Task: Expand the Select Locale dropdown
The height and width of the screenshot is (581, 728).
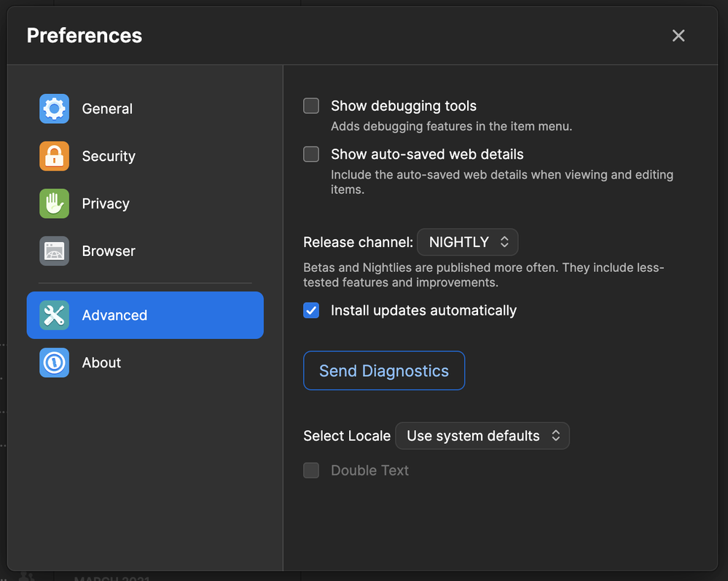Action: (482, 436)
